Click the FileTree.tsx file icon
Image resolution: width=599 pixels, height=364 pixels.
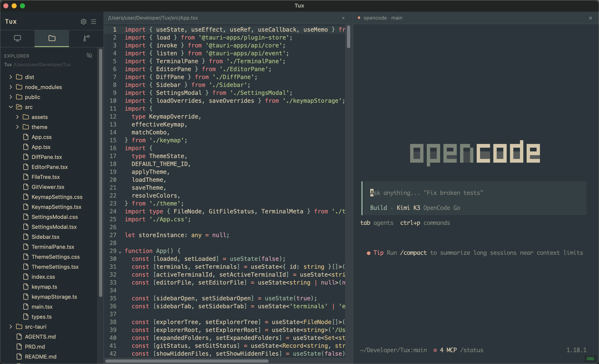click(26, 177)
